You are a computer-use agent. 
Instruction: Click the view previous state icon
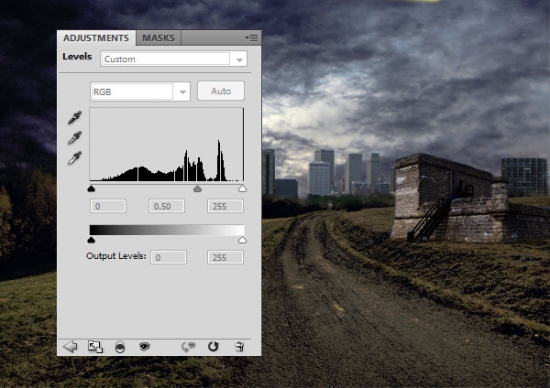[188, 347]
